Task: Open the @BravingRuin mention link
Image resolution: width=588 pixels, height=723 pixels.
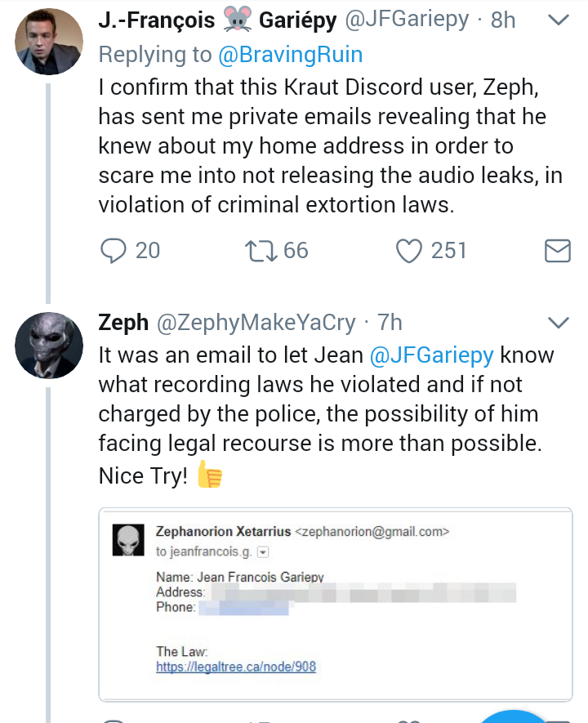Action: pyautogui.click(x=290, y=55)
